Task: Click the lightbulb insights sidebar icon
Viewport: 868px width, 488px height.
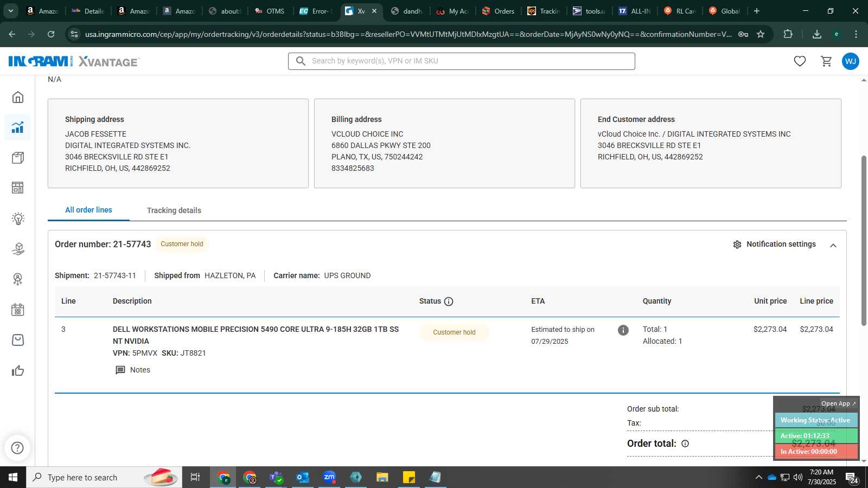Action: [x=18, y=219]
